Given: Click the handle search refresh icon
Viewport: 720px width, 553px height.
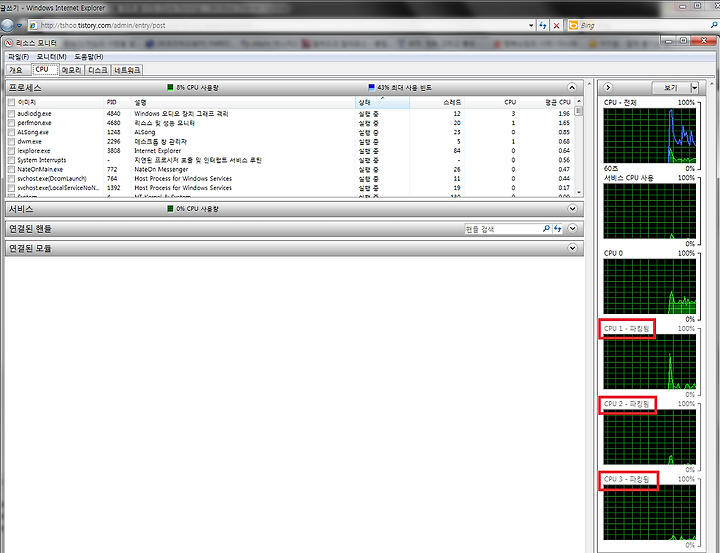Looking at the screenshot, I should point(557,228).
